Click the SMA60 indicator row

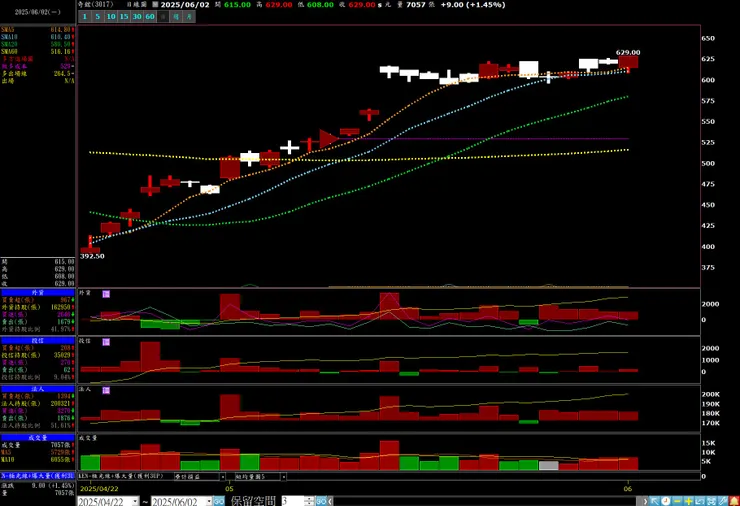[38, 51]
